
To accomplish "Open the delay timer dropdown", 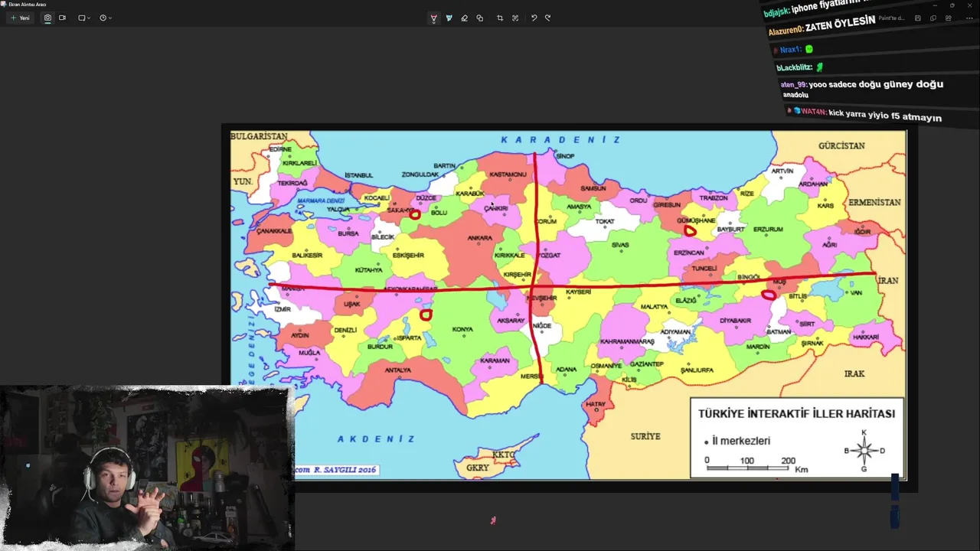I will pyautogui.click(x=106, y=18).
